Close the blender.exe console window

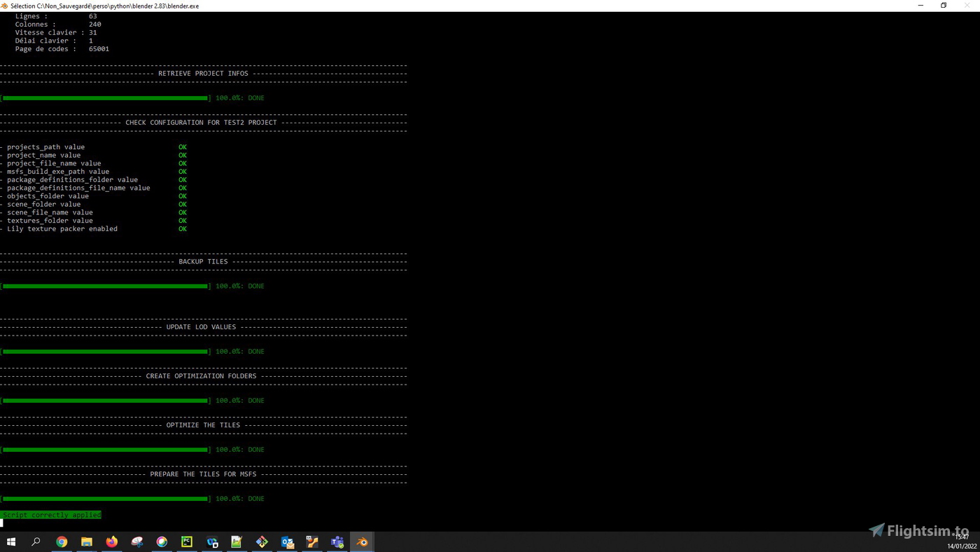pyautogui.click(x=967, y=6)
